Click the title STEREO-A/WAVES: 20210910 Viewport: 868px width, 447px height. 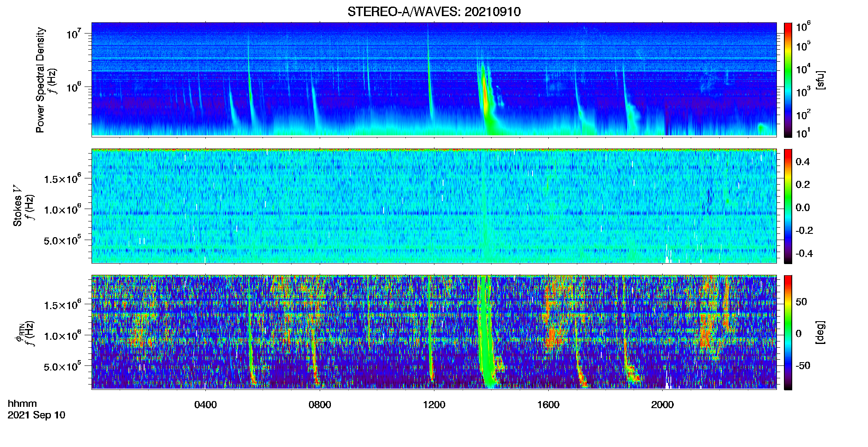click(x=434, y=12)
